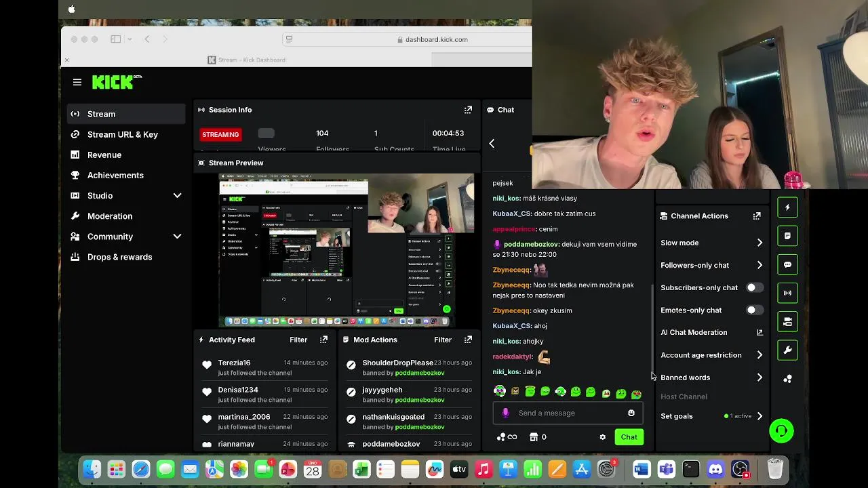The image size is (868, 488).
Task: Open the emoji picker in the message box
Action: point(631,413)
